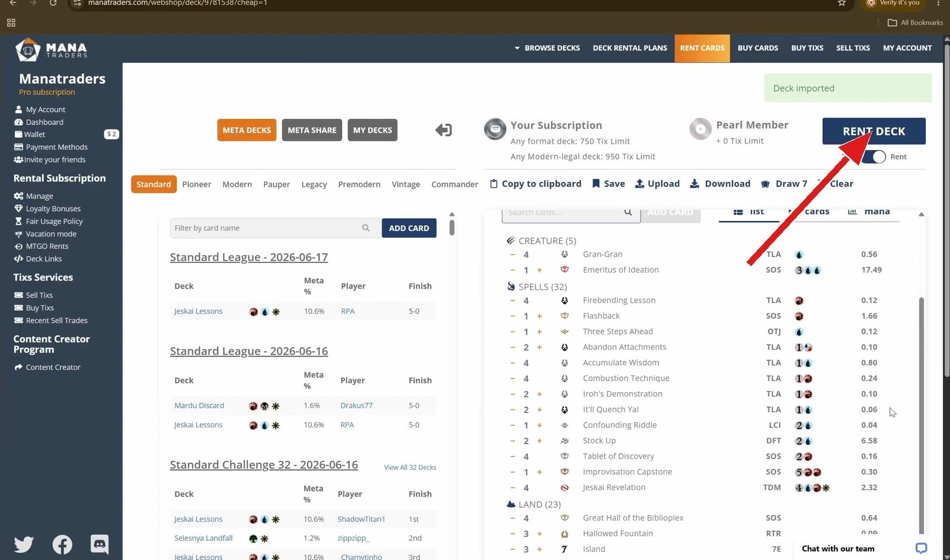Image resolution: width=950 pixels, height=560 pixels.
Task: Open Payment Methods in the sidebar
Action: pos(57,147)
